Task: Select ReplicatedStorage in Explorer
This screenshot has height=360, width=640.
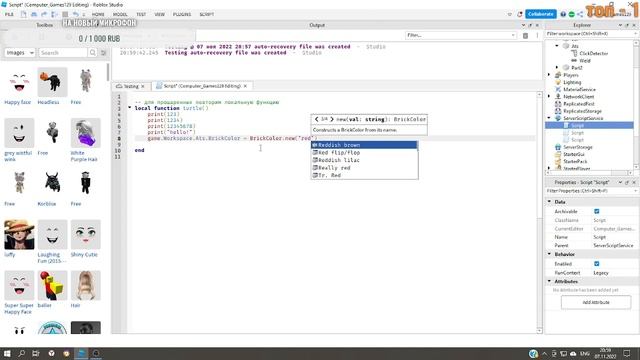Action: 582,111
